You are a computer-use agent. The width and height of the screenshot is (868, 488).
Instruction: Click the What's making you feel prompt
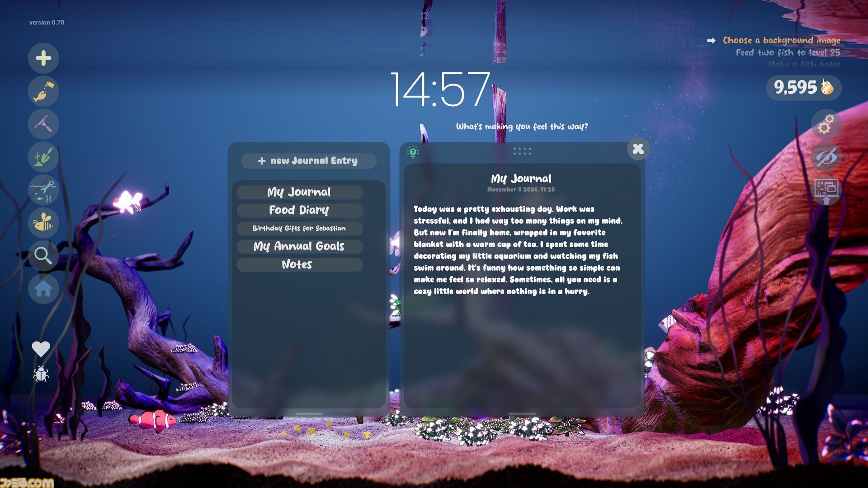[522, 127]
